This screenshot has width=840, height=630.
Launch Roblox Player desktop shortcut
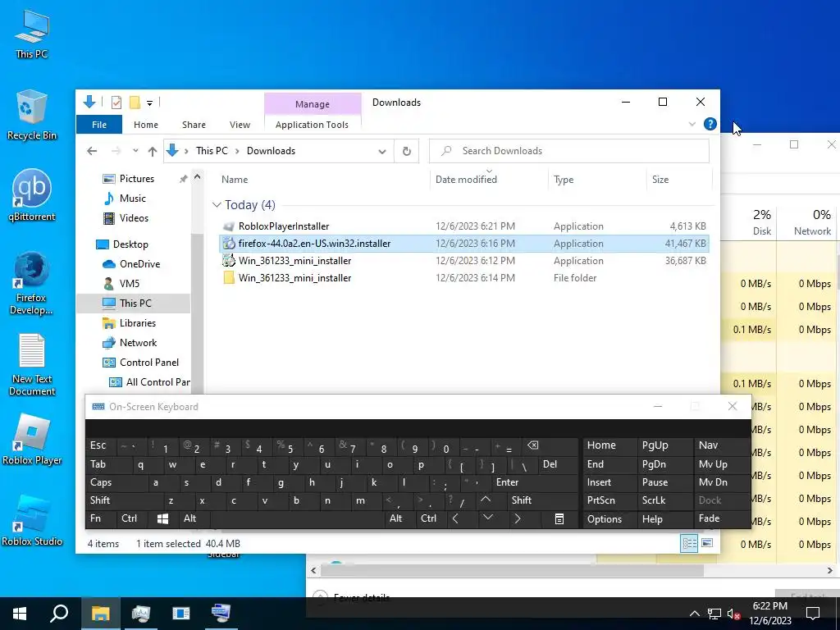32,440
